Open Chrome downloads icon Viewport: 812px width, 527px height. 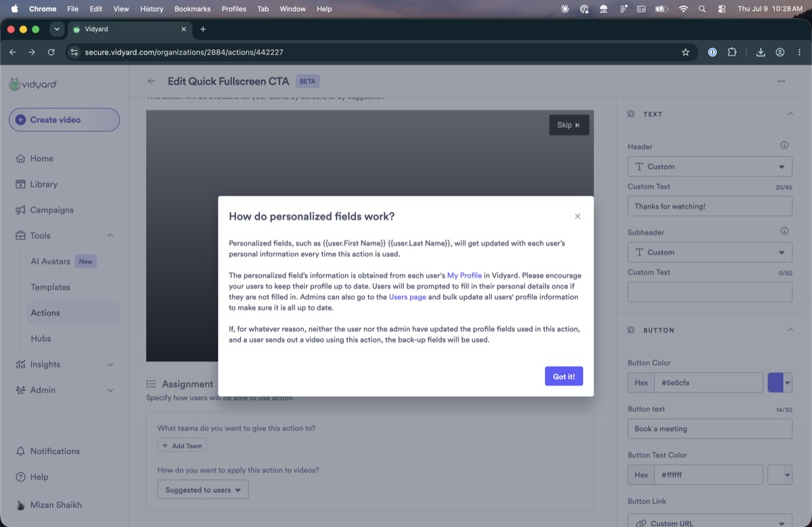761,52
